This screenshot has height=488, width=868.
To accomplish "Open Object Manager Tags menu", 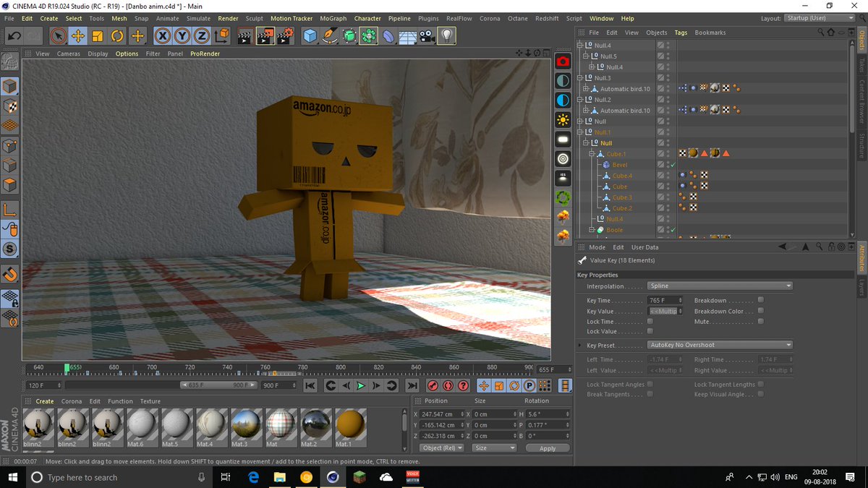I will tap(681, 33).
